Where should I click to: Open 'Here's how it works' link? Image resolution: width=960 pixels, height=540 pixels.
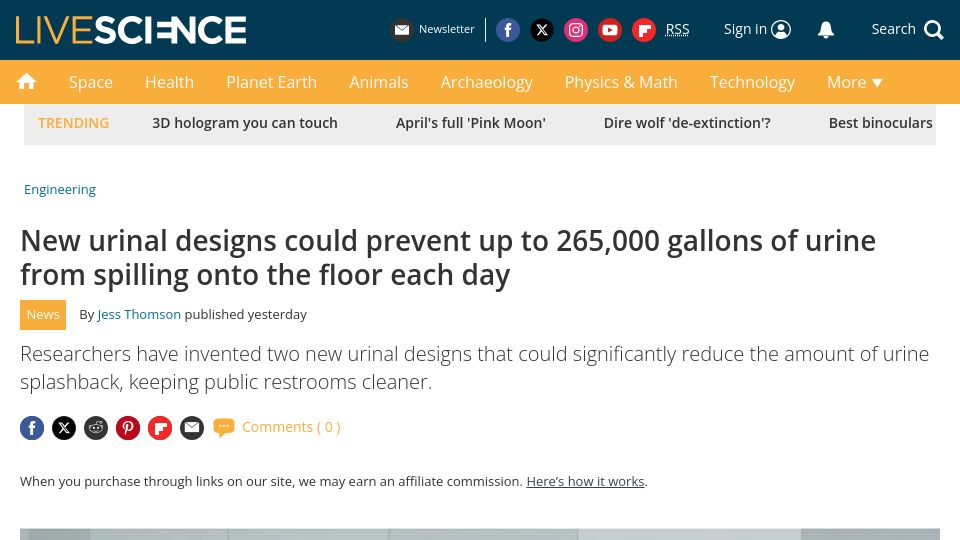(x=585, y=481)
